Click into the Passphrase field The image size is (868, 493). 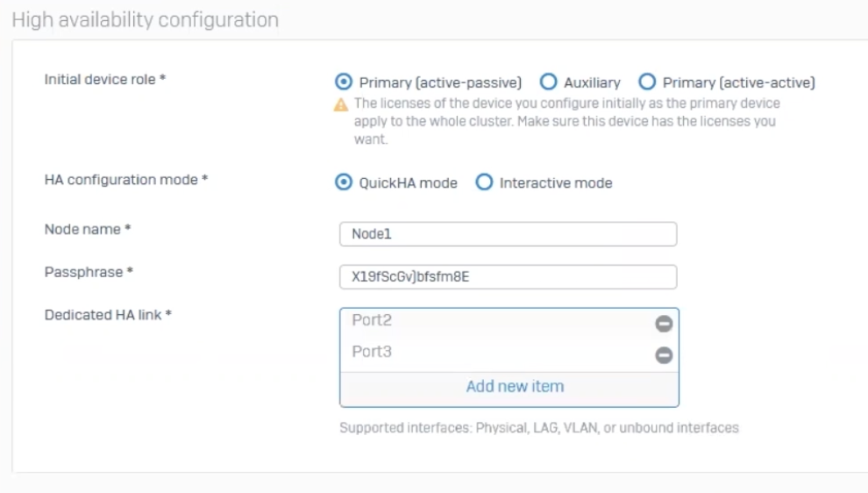point(508,277)
